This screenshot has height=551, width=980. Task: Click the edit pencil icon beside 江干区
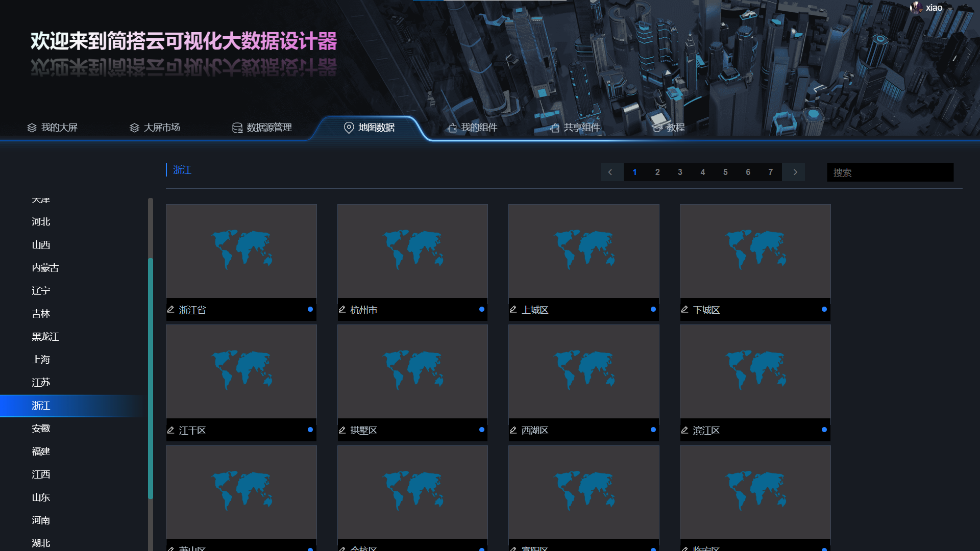click(171, 430)
